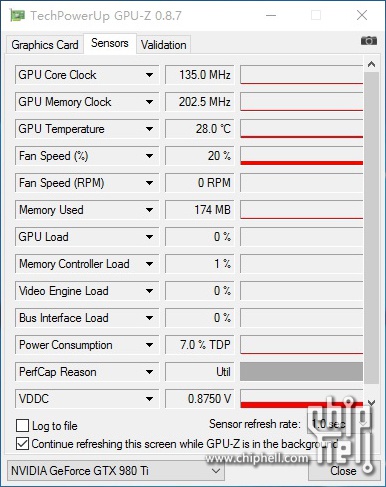The image size is (386, 487).
Task: Expand the GPU Temperature dropdown arrow
Action: click(x=149, y=129)
